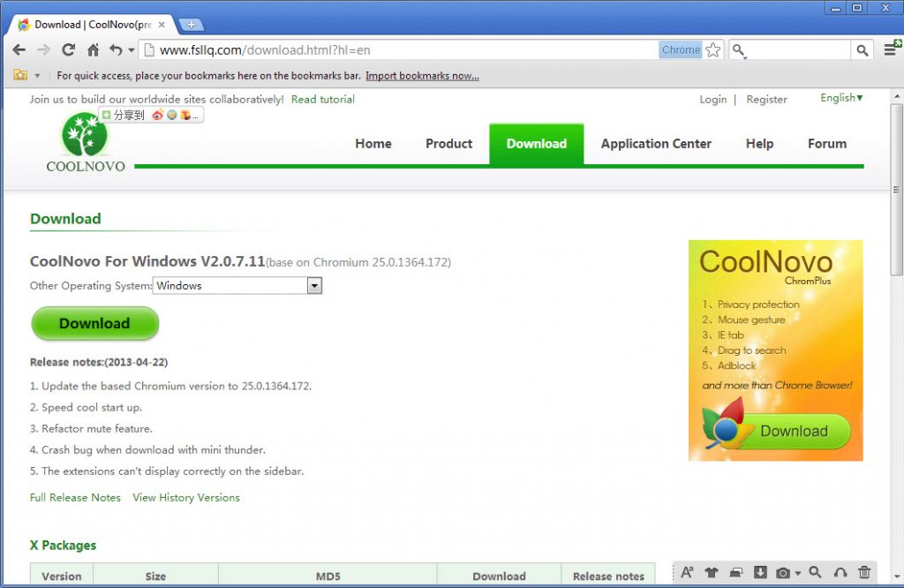Screen dimensions: 904x588
Task: Click the Login link
Action: [713, 99]
